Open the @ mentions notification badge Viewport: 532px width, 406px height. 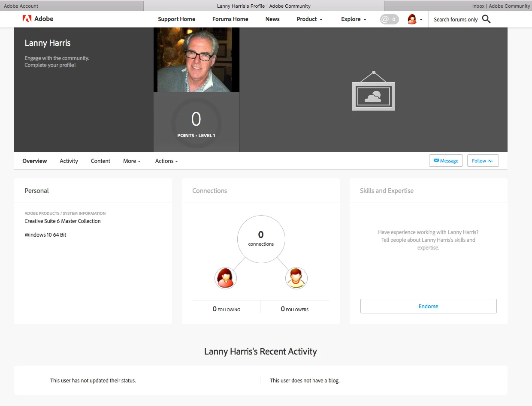tap(389, 19)
